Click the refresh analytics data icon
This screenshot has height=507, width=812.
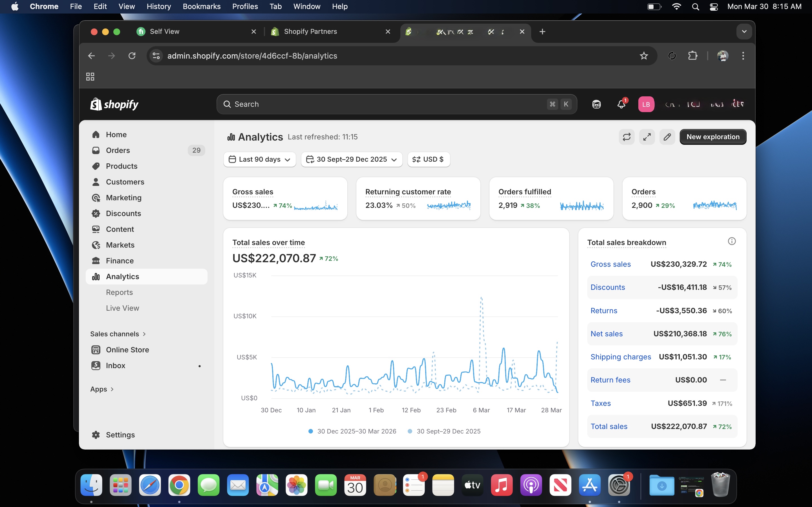626,137
